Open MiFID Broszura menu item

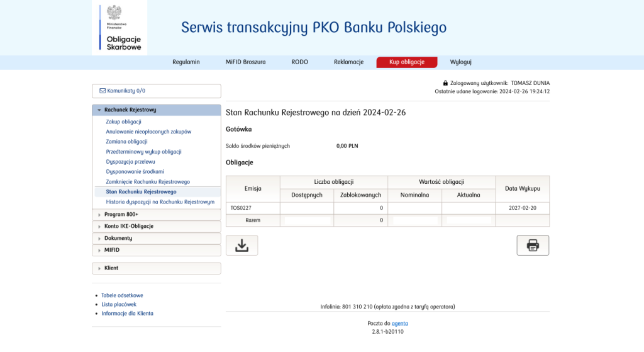245,62
